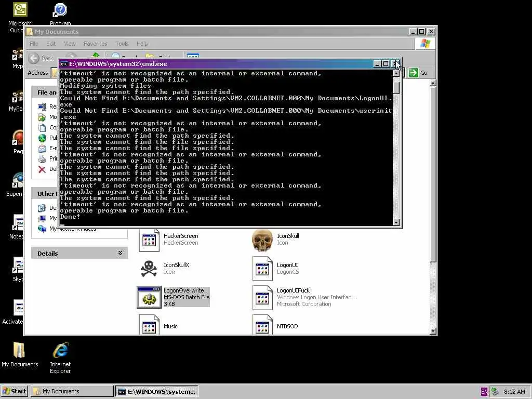Click the cmd.exe title bar icon
This screenshot has height=399, width=532.
[64, 64]
